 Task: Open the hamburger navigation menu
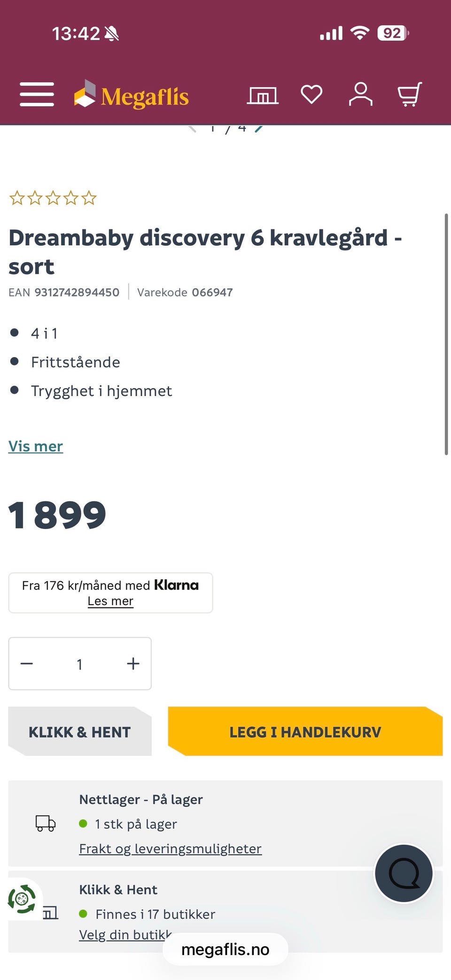coord(37,94)
